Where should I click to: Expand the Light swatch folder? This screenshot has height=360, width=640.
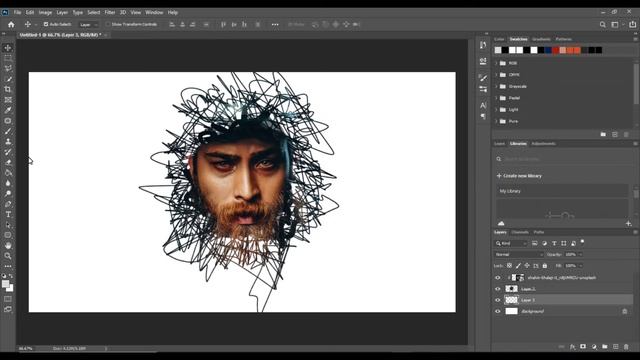click(x=496, y=109)
